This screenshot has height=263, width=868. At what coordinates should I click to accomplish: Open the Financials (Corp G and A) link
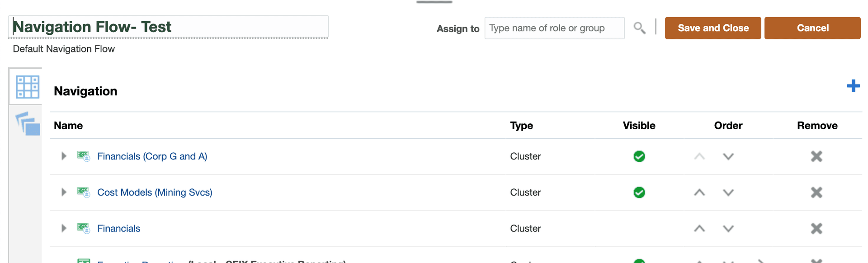pyautogui.click(x=152, y=156)
